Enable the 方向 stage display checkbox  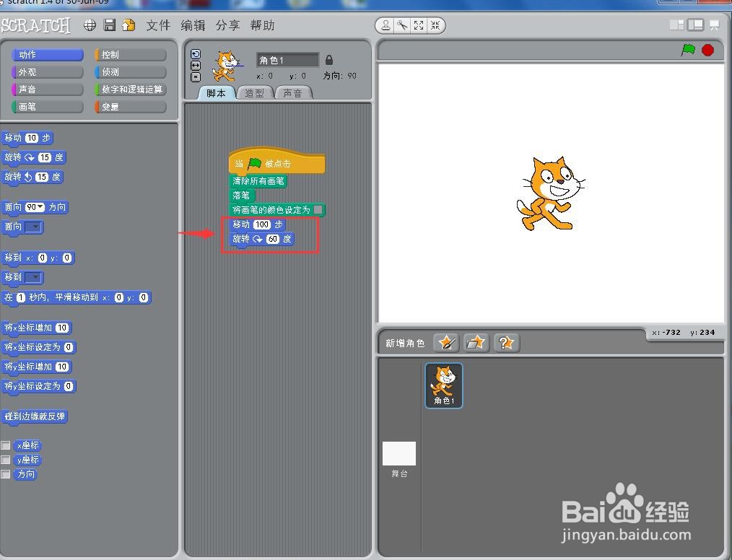6,474
